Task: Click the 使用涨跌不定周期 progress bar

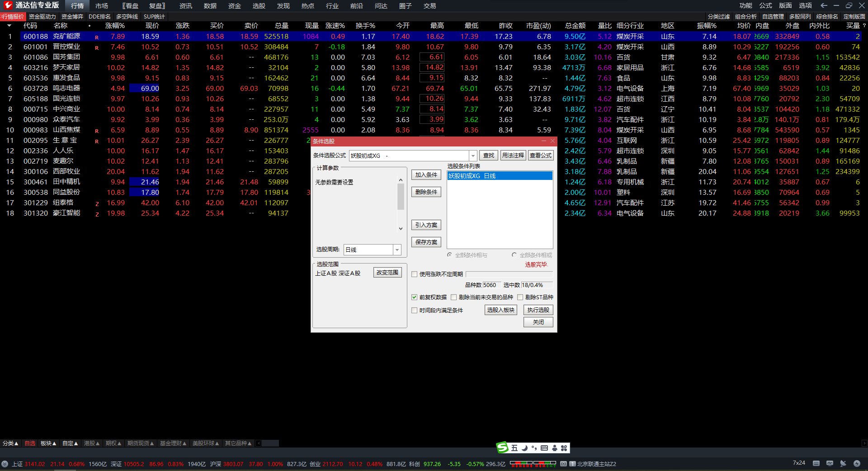Action: [509, 274]
